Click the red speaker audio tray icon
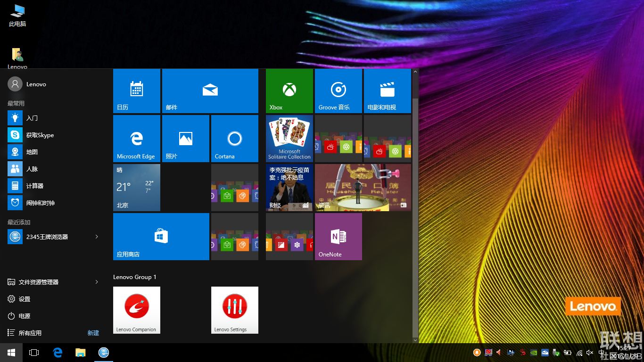The width and height of the screenshot is (644, 362). [x=499, y=352]
